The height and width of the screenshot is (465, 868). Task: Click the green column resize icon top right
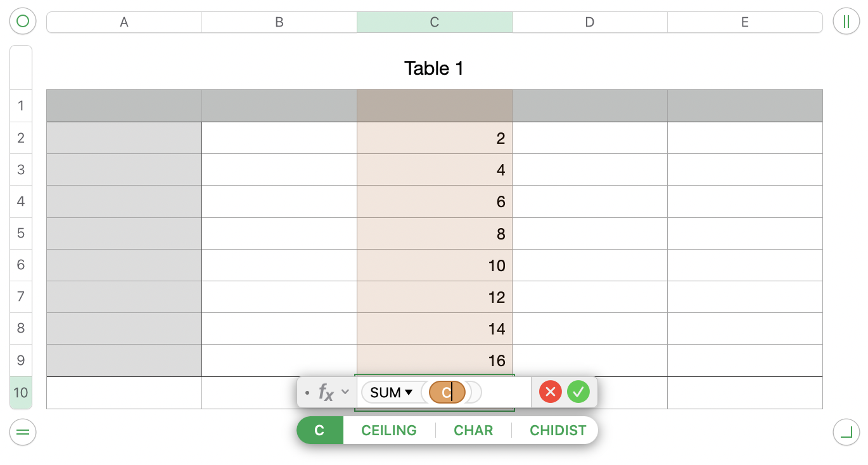(x=846, y=21)
